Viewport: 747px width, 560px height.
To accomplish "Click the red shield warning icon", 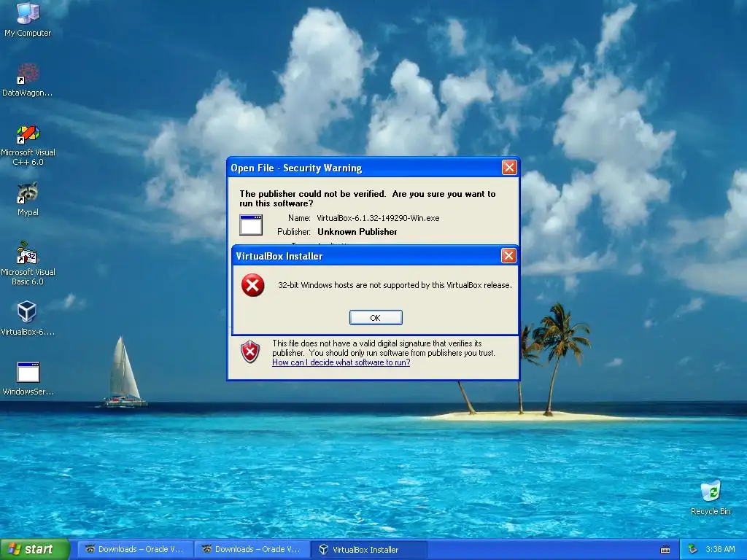I will click(x=250, y=352).
